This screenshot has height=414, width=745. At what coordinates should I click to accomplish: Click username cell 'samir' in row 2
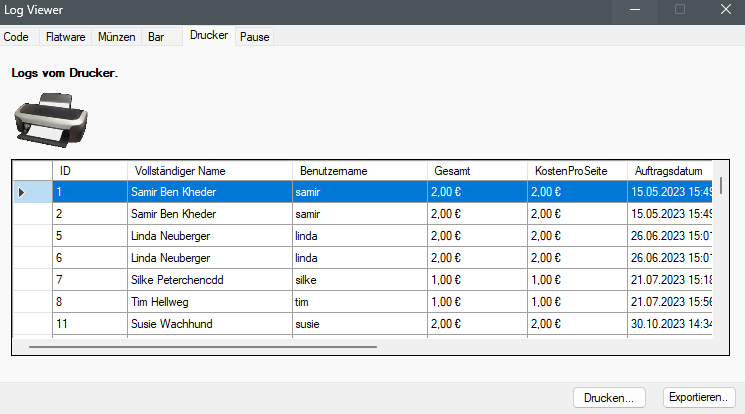tap(360, 214)
